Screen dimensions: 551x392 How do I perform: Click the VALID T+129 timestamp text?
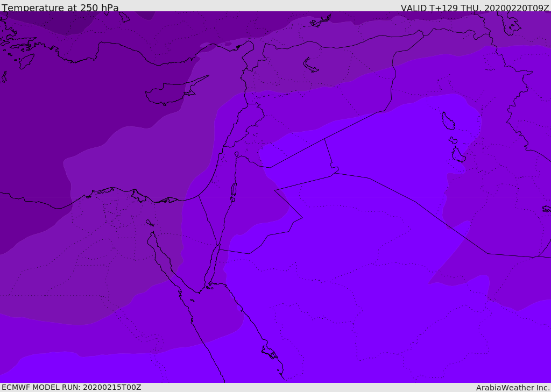(475, 8)
